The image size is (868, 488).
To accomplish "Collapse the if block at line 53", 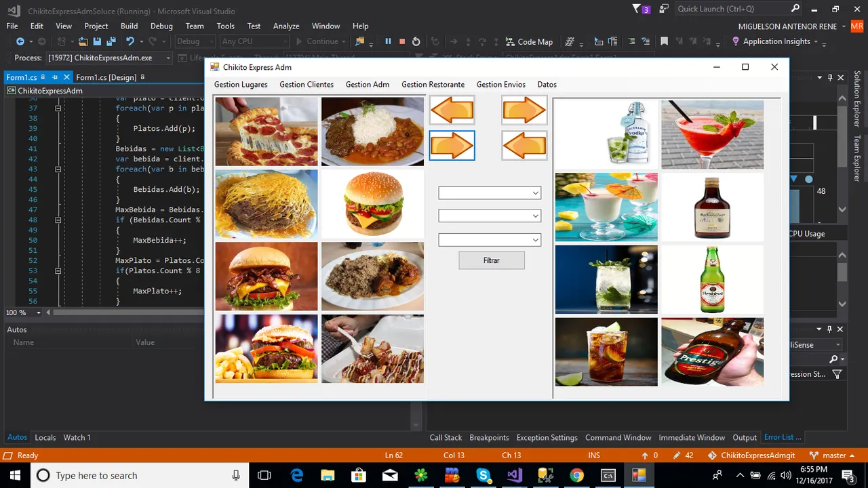I will click(58, 271).
